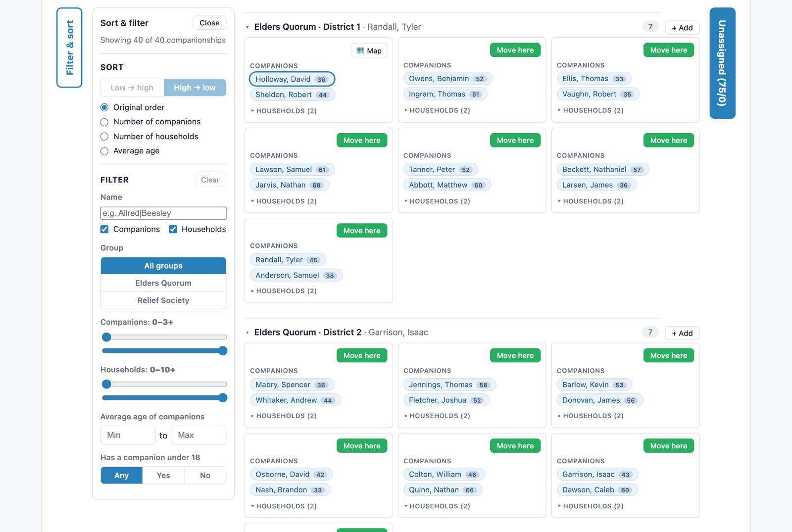Select Average age sort option
792x532 pixels.
(104, 151)
